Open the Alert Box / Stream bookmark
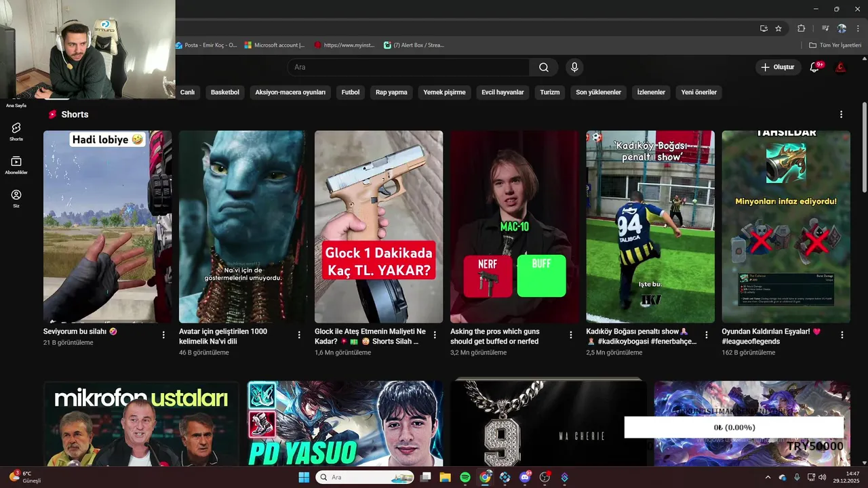This screenshot has width=868, height=488. [414, 45]
